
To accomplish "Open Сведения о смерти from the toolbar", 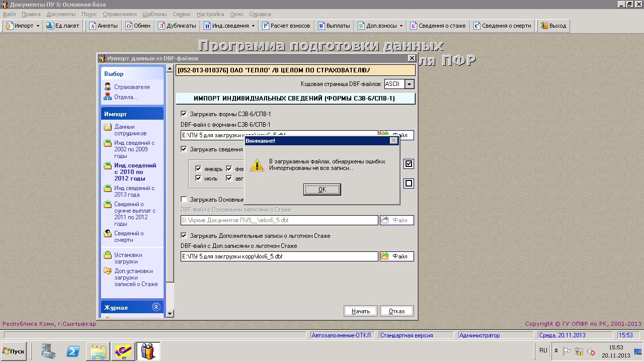I will tap(502, 26).
